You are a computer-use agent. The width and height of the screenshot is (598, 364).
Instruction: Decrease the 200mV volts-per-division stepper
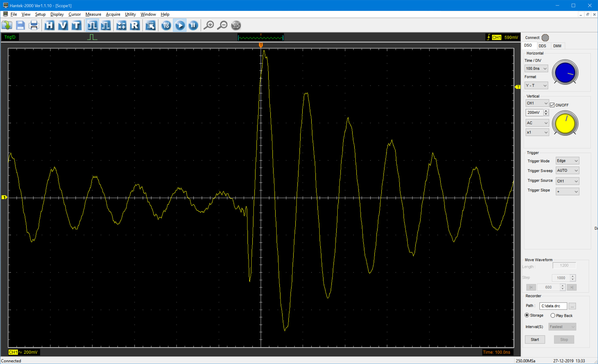click(546, 114)
